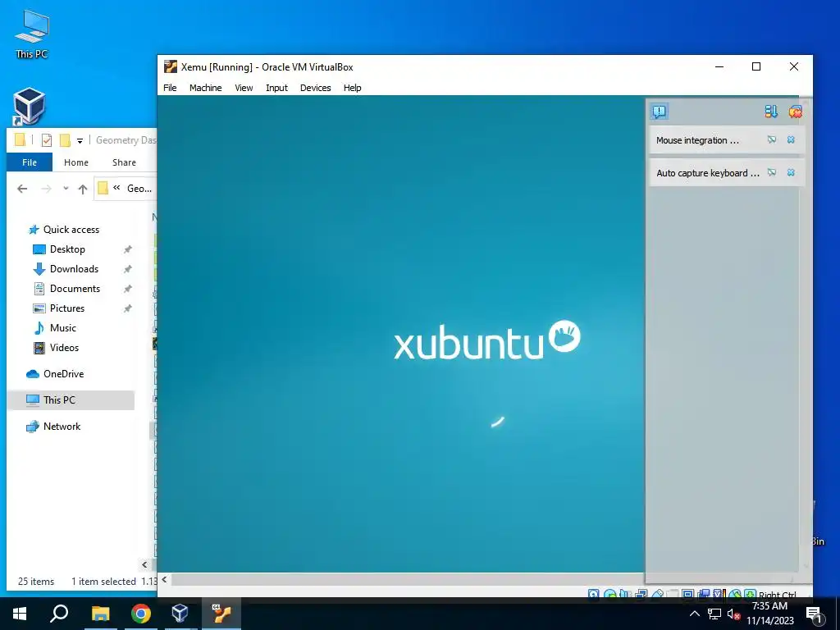The width and height of the screenshot is (840, 630).
Task: Click the sort/order notifications icon in VirtualBox
Action: (x=771, y=112)
